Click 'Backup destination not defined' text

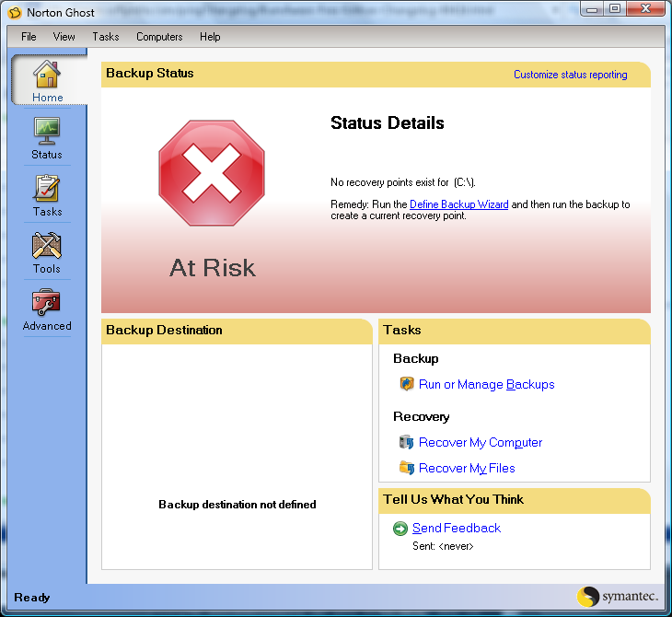(x=238, y=505)
